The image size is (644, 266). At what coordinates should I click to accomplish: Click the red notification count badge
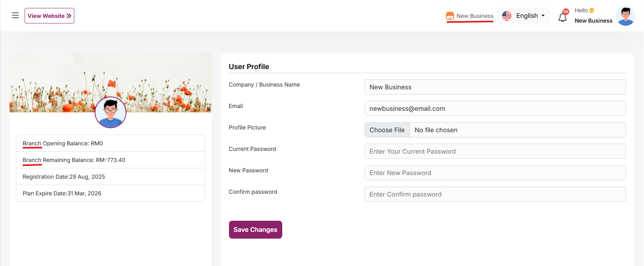click(566, 12)
